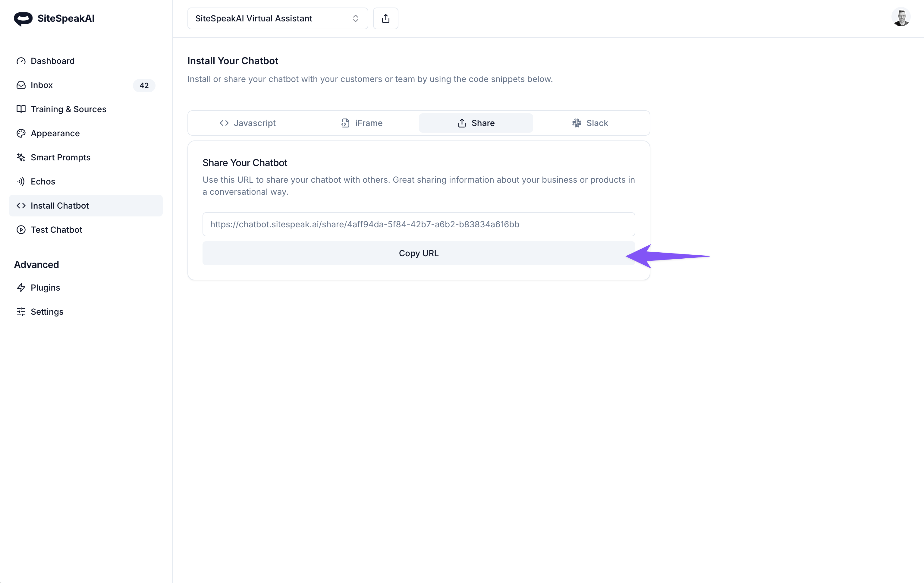Click the share icon next to chatbot selector
Screen dimensions: 924x583
coord(385,18)
